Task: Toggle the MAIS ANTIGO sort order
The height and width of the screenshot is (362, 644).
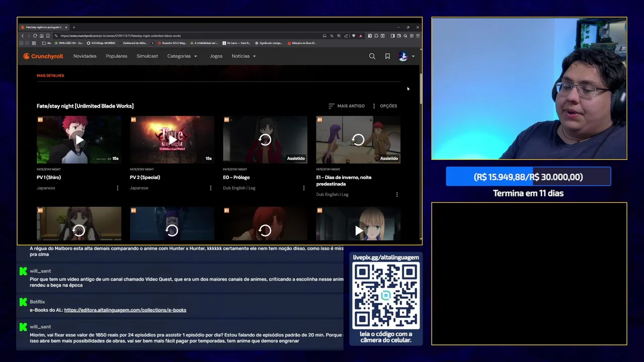Action: (x=347, y=106)
